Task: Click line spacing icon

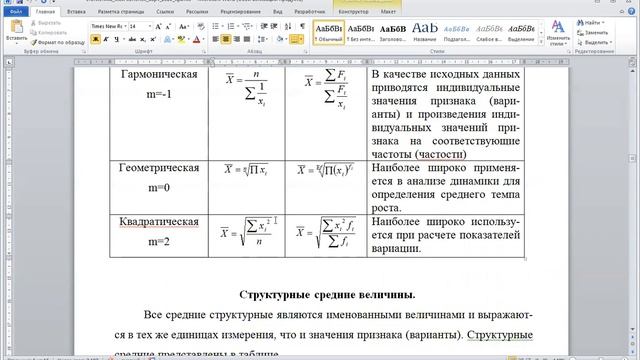Action: coord(261,39)
